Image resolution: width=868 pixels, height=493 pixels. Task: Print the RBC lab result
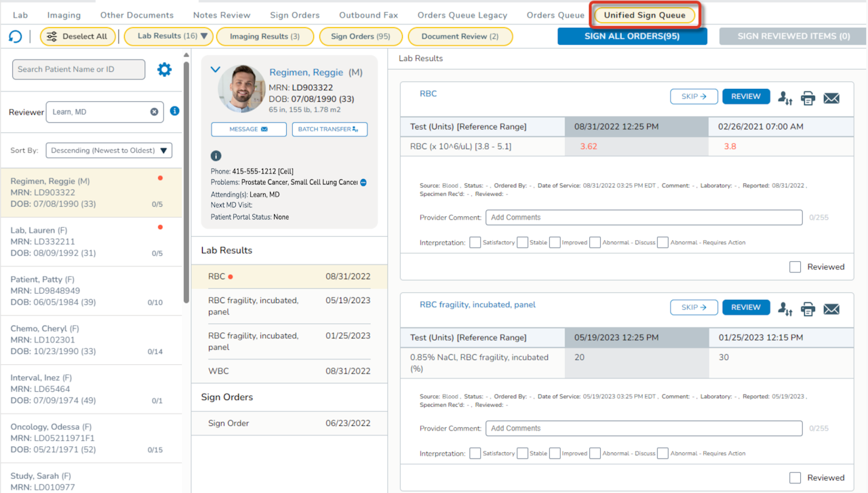point(808,98)
